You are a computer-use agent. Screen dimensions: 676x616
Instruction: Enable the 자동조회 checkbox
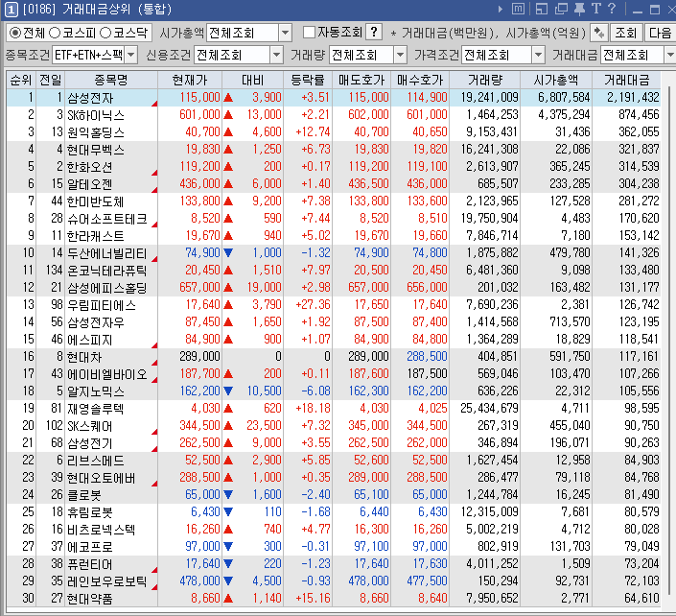pyautogui.click(x=309, y=33)
